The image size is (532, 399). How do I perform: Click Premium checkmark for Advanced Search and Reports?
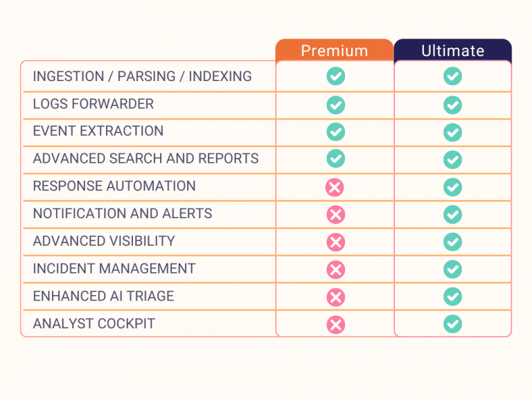[335, 159]
